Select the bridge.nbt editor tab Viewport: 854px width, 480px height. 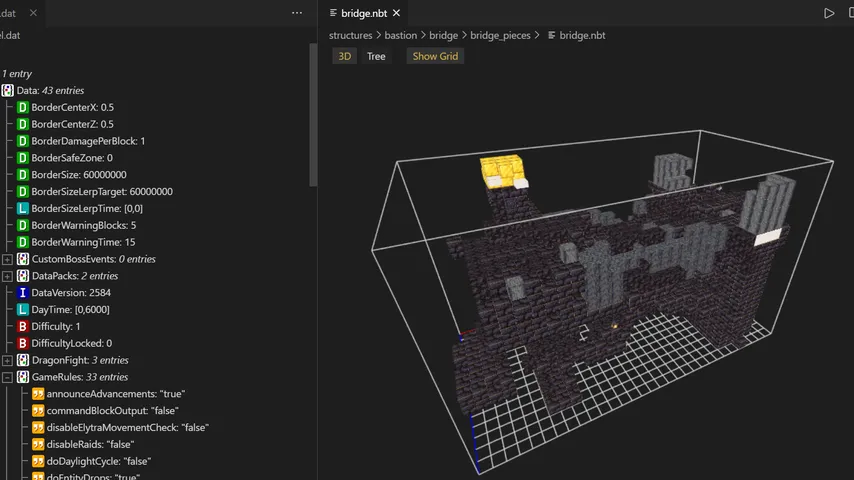[365, 13]
